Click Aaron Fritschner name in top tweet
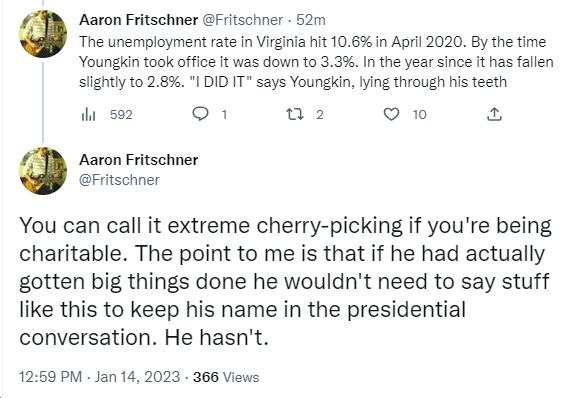 pyautogui.click(x=138, y=20)
